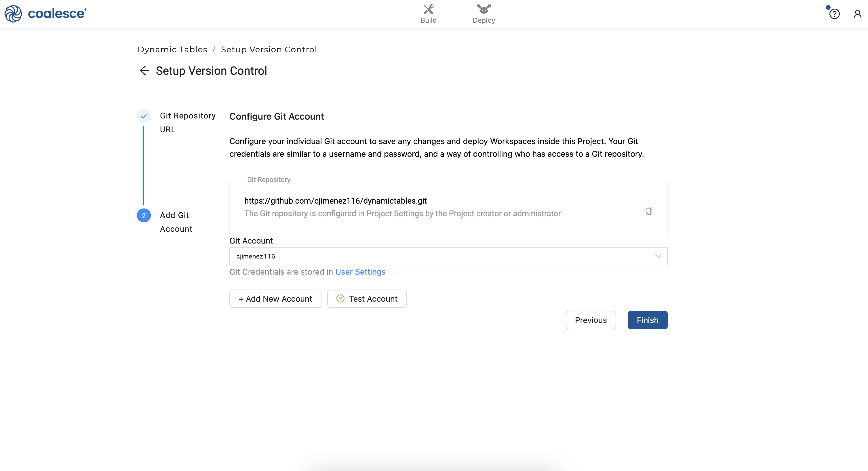Click Setup Version Control breadcrumb

tap(269, 49)
